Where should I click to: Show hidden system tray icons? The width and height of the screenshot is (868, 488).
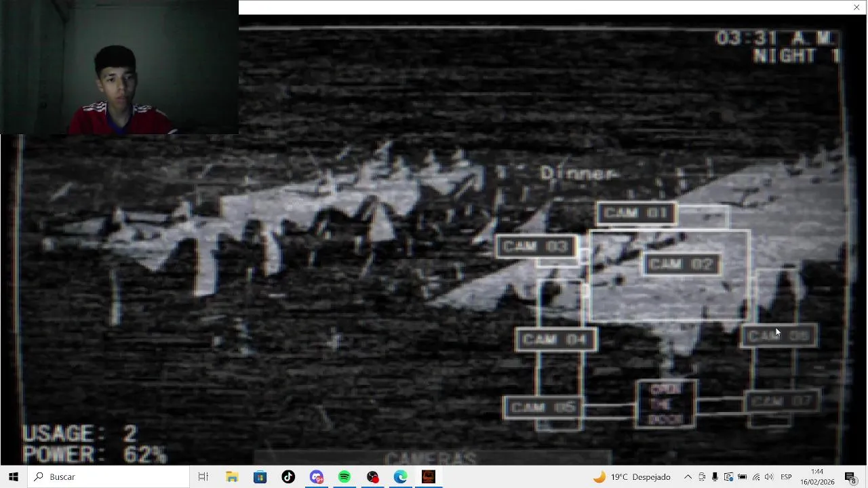(x=688, y=477)
